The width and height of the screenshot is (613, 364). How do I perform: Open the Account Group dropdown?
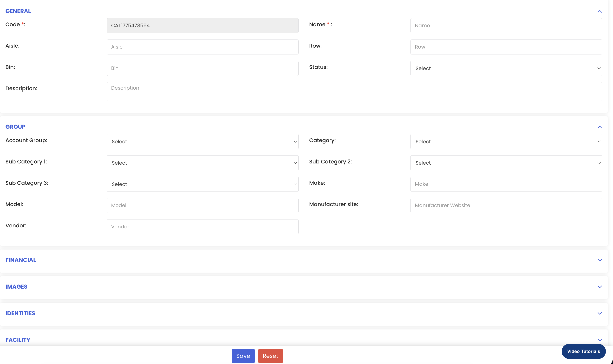click(x=202, y=142)
